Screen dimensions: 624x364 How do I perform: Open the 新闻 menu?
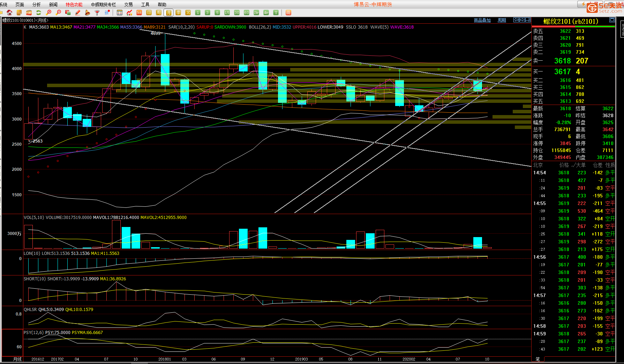click(x=53, y=5)
